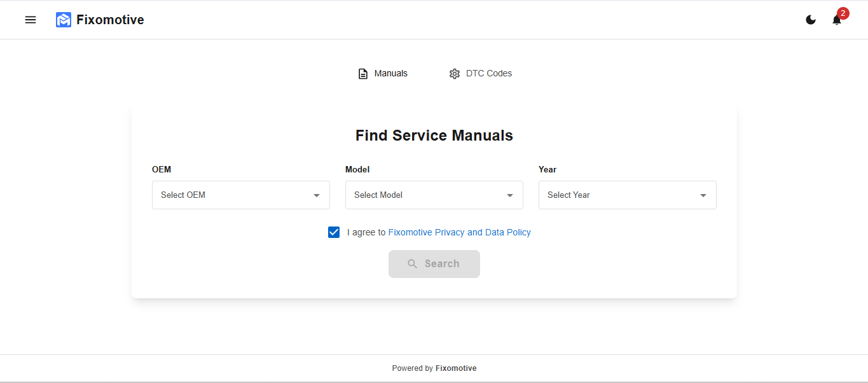The width and height of the screenshot is (868, 383).
Task: Click the document icon beside Manuals
Action: pos(362,73)
